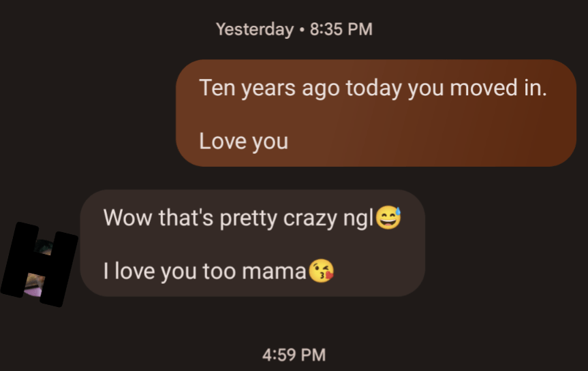Click the word "ngl" in the reply
This screenshot has height=371, width=588.
coord(360,219)
